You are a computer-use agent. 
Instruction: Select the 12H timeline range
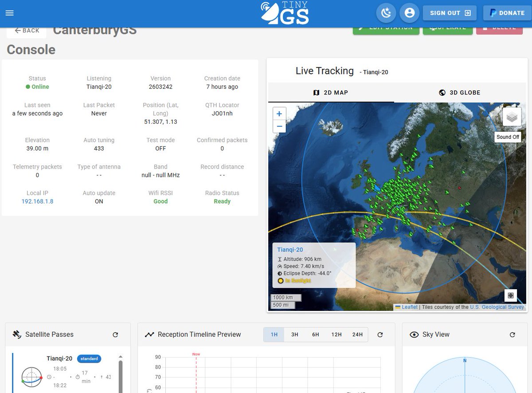coord(336,334)
